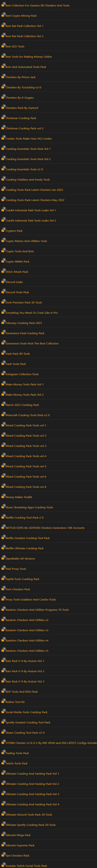The height and width of the screenshot is (868, 97).
Task: Open the Vpn-Checkers-Pack folder link
Action: coord(18,856)
